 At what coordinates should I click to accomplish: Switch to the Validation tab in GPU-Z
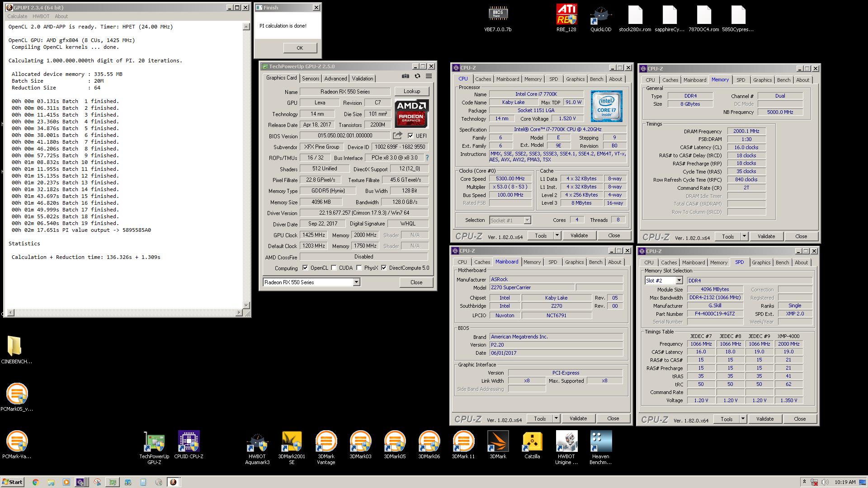coord(363,79)
